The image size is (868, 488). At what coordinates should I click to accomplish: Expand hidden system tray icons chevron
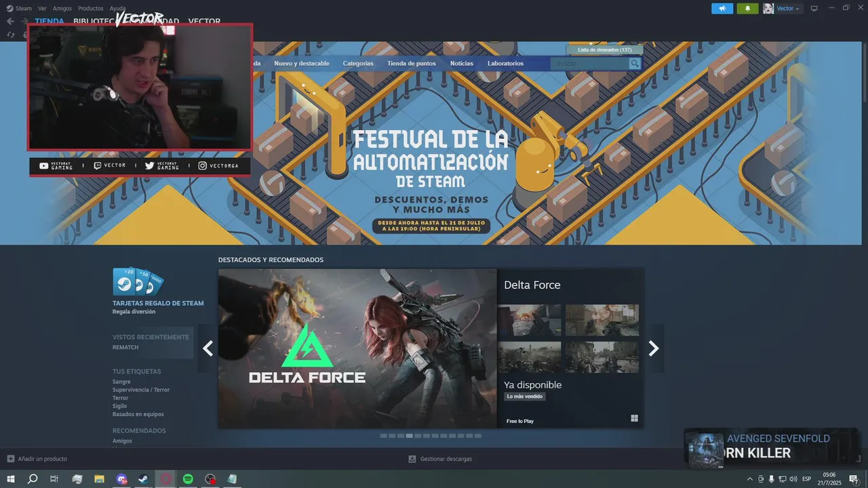(749, 479)
